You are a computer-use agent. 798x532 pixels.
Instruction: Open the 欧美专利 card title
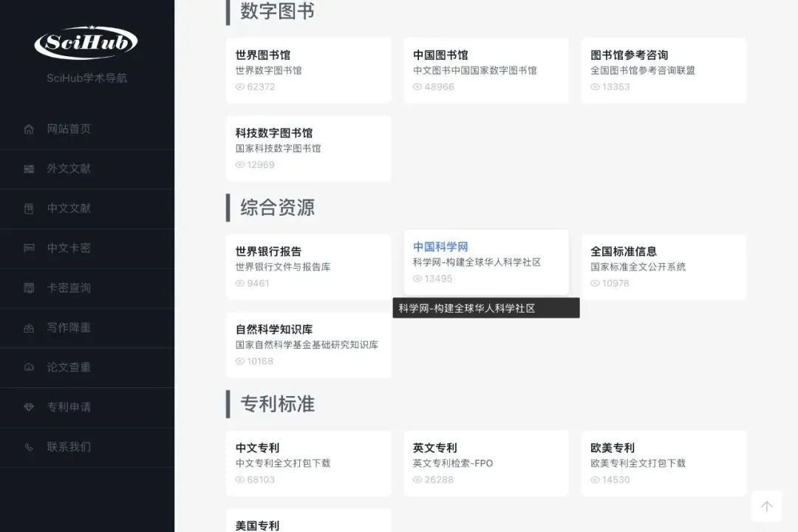point(613,448)
